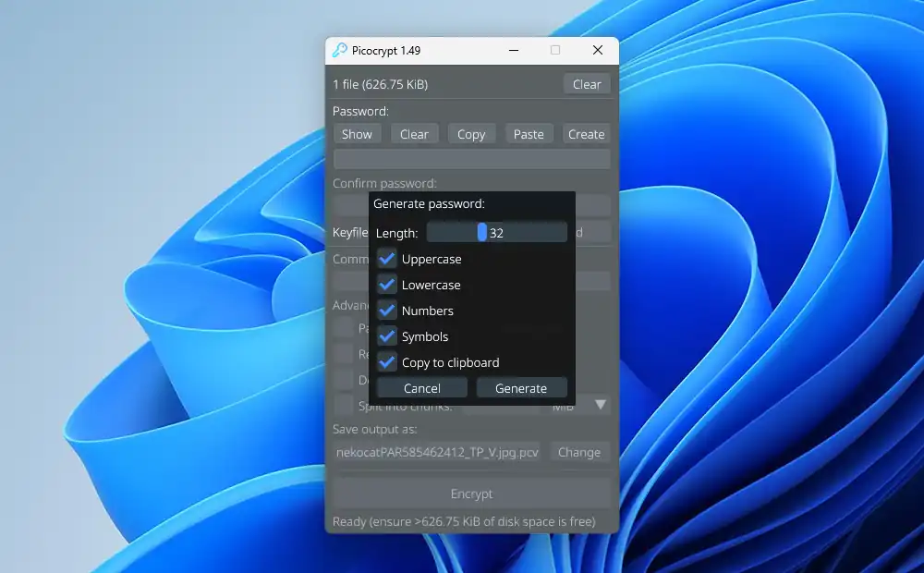924x573 pixels.
Task: Click the Picocrypt key icon in title bar
Action: [340, 51]
